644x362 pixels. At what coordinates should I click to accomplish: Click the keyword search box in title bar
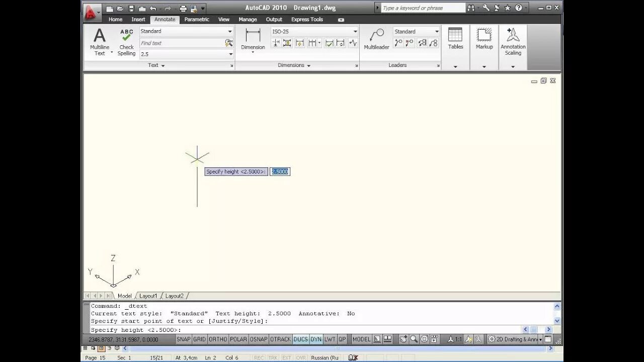pyautogui.click(x=423, y=8)
